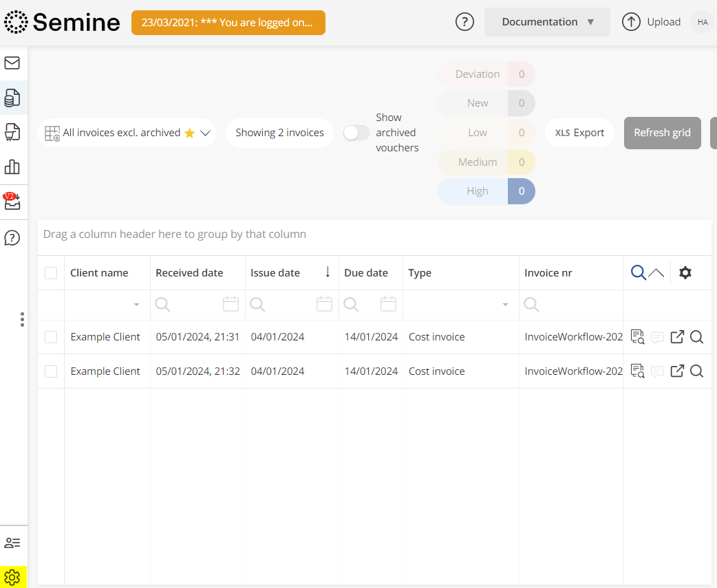This screenshot has width=717, height=588.
Task: Open the Type column filter dropdown
Action: point(505,305)
